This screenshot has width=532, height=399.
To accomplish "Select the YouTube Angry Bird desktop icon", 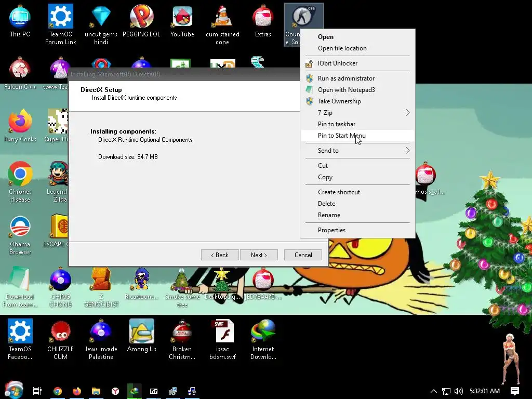I will pos(182,20).
